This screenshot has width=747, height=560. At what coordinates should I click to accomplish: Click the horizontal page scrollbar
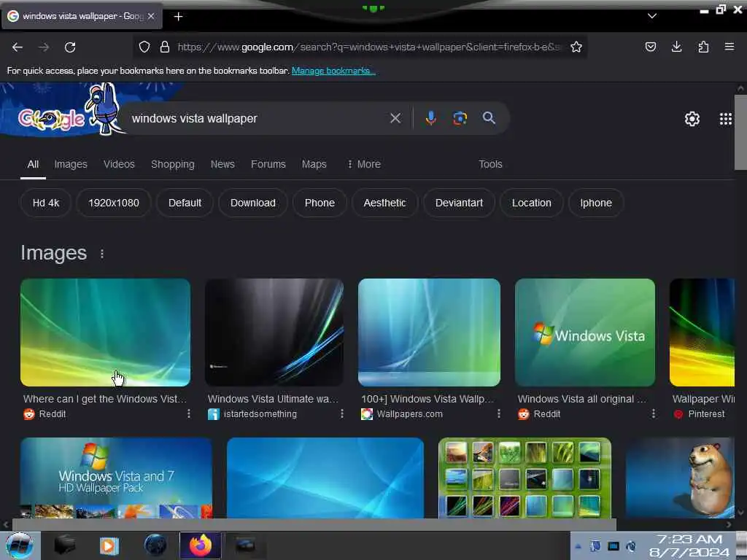click(x=314, y=524)
